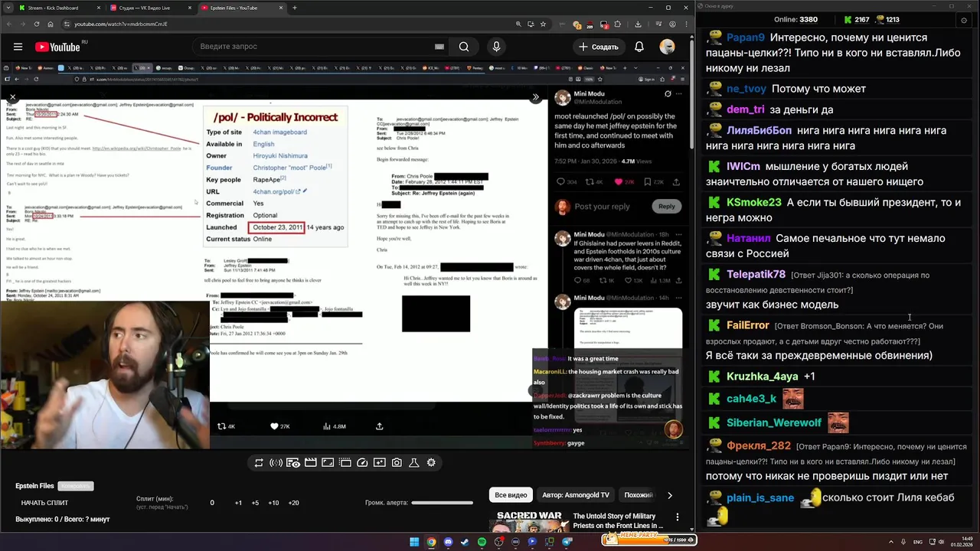This screenshot has height=551, width=980.
Task: Select the Автор: Asmongold TV chip
Action: point(576,495)
